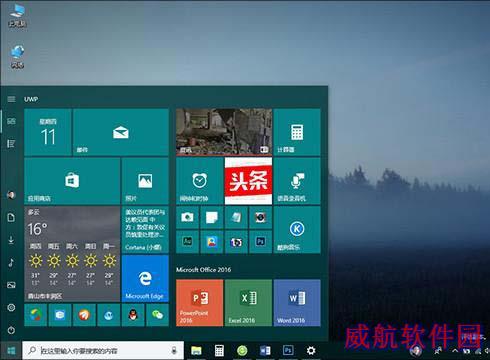Click the Cortana search input box
Screen dimensions: 490x360
[103, 350]
